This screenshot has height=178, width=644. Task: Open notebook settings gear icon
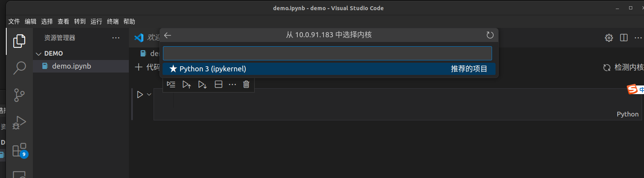pos(609,38)
